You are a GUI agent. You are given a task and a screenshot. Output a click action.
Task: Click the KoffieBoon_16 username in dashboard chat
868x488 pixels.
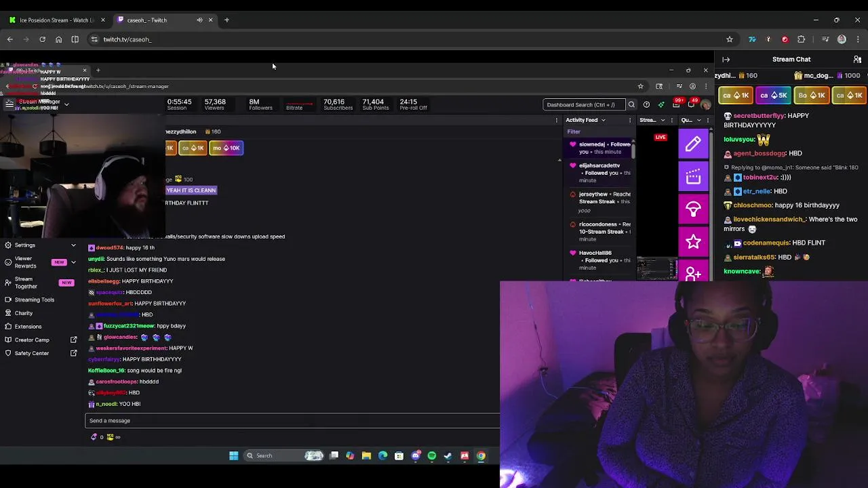[x=106, y=370]
